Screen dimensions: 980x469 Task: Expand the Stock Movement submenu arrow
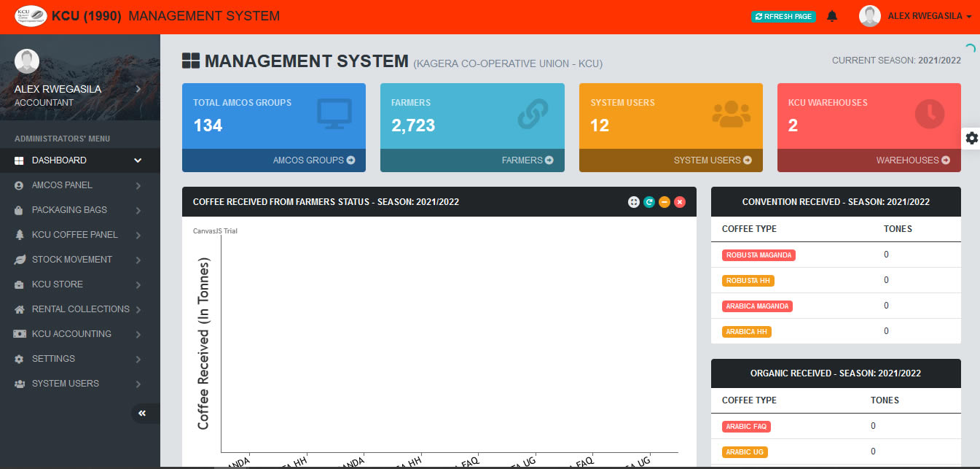click(x=138, y=260)
